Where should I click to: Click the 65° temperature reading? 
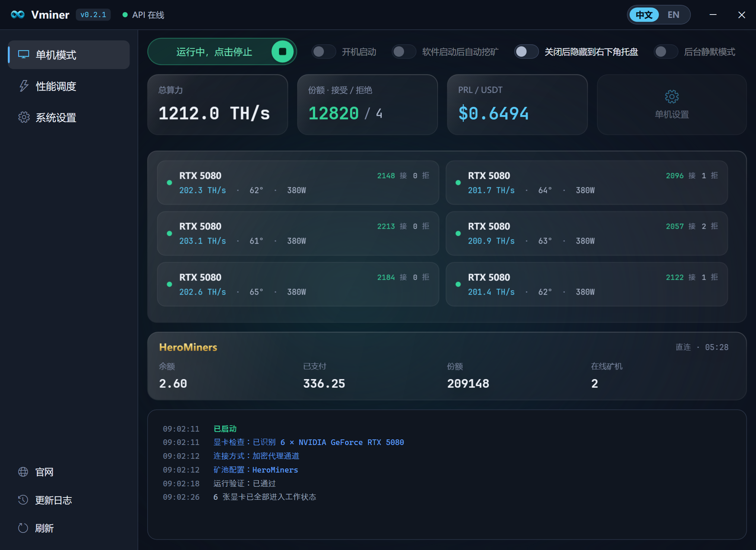(256, 292)
